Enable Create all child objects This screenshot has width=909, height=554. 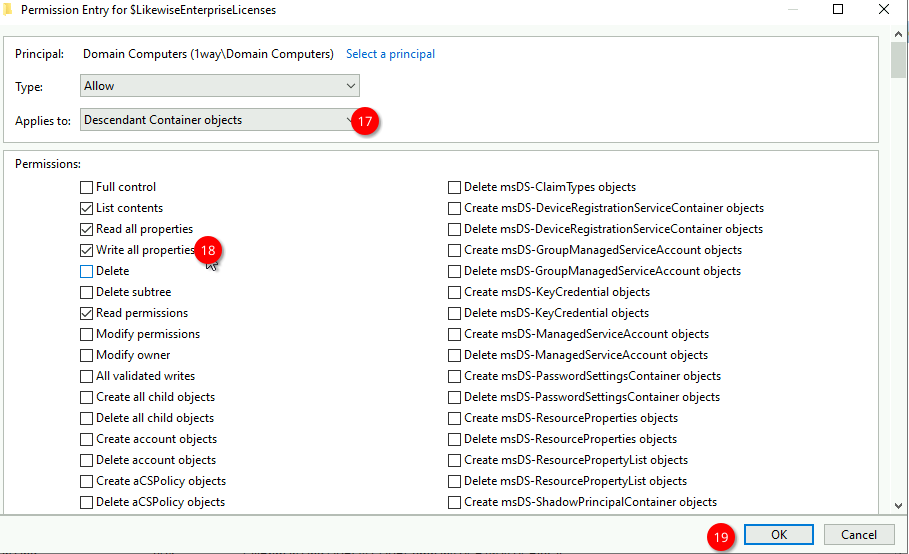(x=86, y=397)
